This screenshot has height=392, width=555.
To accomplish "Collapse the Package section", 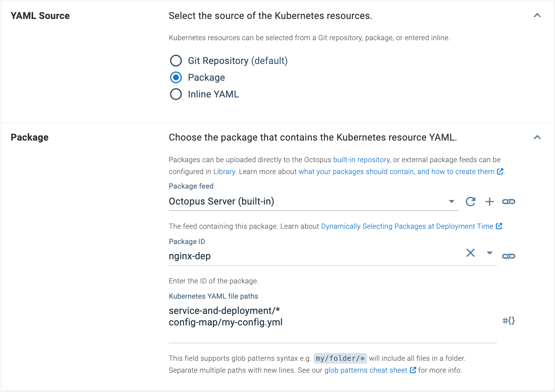I will pos(537,137).
